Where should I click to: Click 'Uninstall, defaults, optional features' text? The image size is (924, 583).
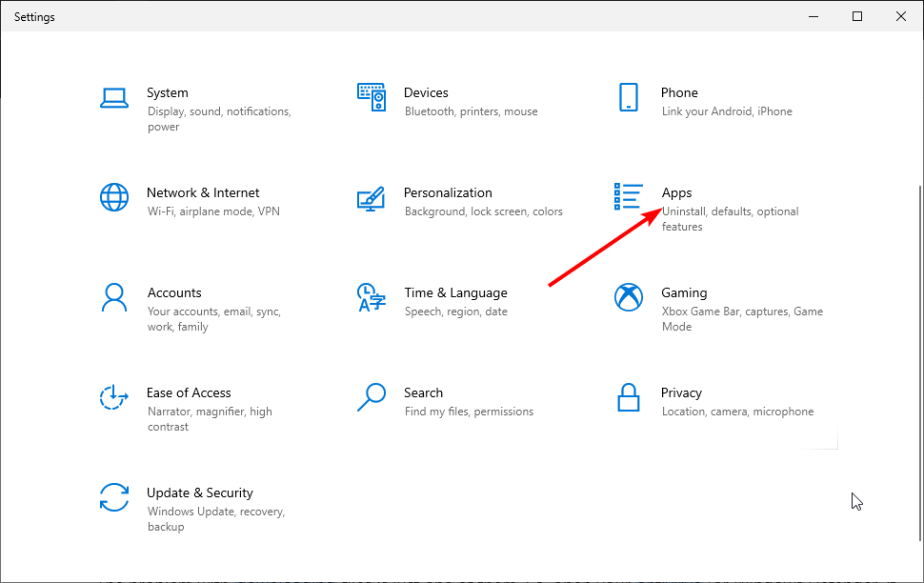tap(730, 219)
